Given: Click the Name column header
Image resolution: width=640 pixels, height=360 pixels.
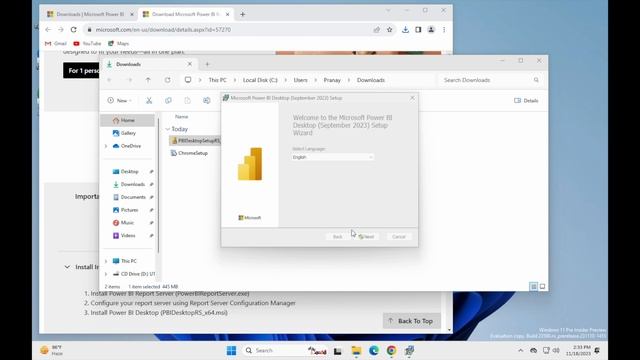Looking at the screenshot, I should coord(182,117).
